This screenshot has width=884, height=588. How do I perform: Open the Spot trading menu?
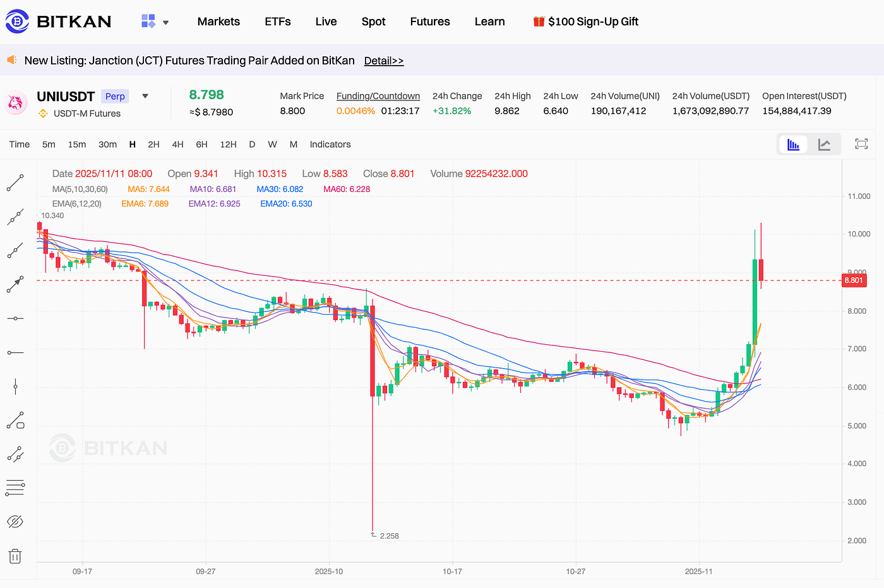[373, 21]
